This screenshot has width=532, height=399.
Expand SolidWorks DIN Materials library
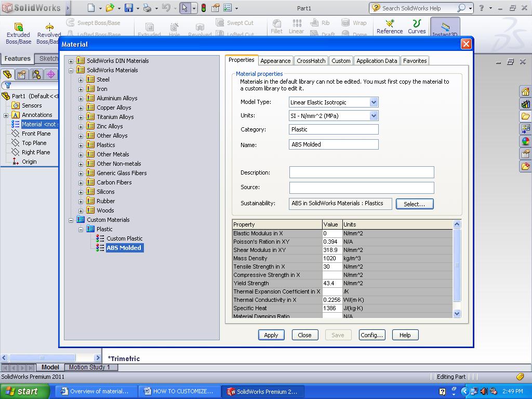tap(71, 61)
